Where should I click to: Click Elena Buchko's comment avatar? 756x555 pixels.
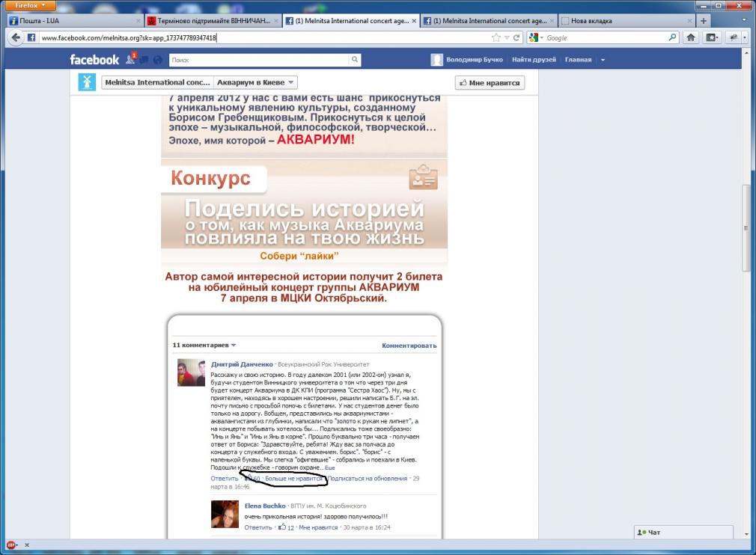coord(225,514)
